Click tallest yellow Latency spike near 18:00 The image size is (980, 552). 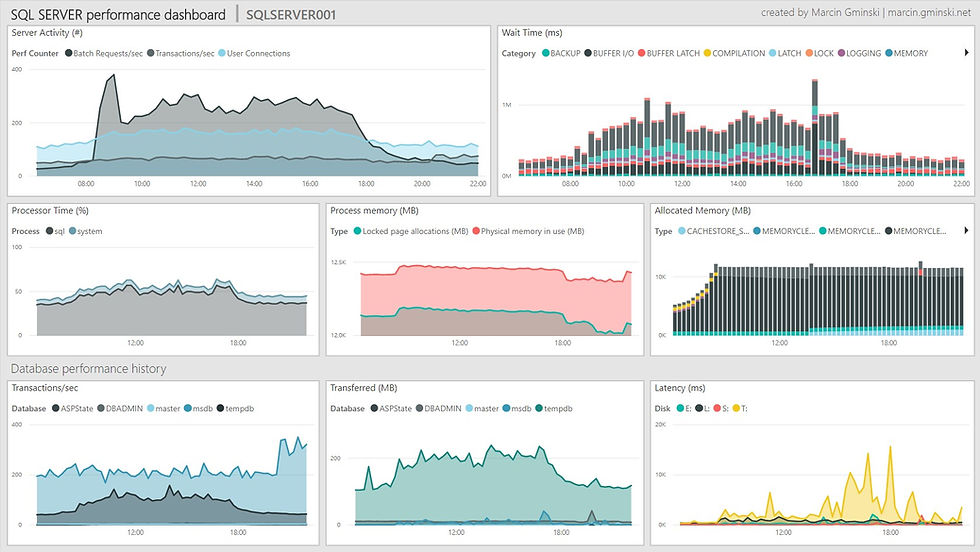click(x=890, y=448)
